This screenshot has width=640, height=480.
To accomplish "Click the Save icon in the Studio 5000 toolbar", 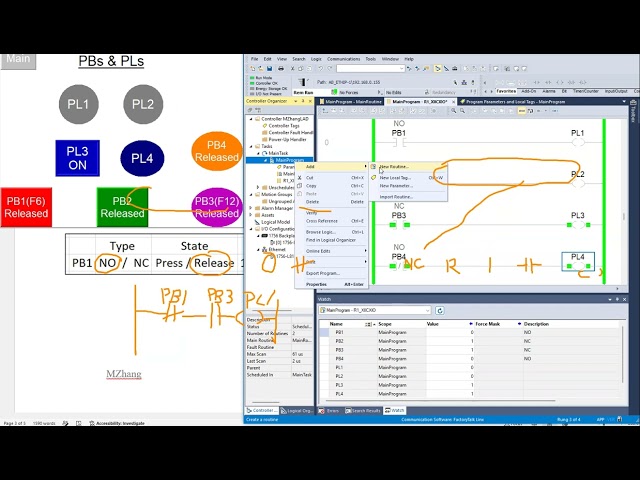I will [269, 69].
